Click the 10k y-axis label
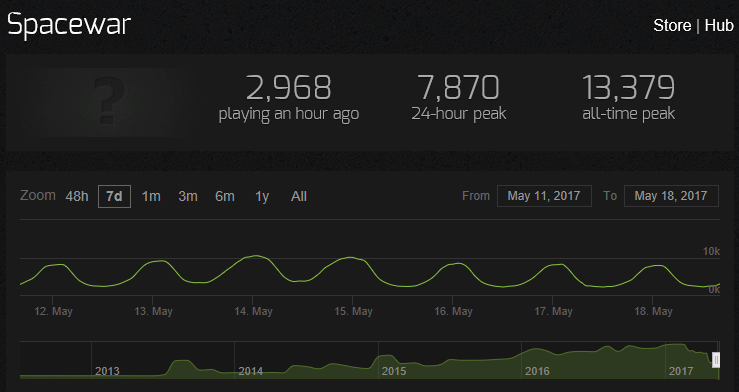The image size is (739, 392). (711, 252)
